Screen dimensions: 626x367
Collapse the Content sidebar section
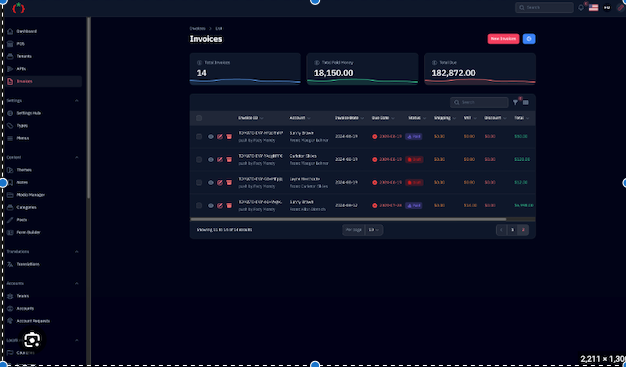tap(77, 157)
